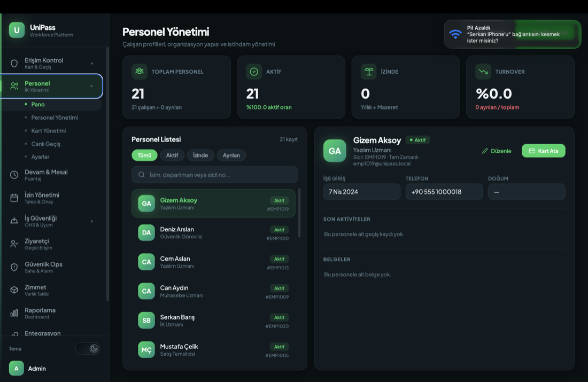This screenshot has height=382, width=588.
Task: Open Erişim Kontrol shield icon
Action: point(14,64)
